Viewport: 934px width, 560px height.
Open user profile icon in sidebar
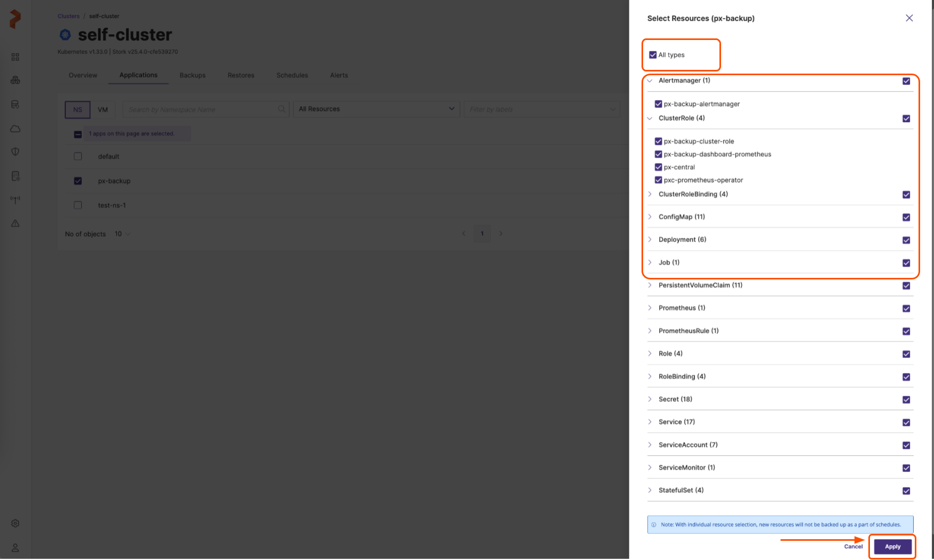(15, 548)
